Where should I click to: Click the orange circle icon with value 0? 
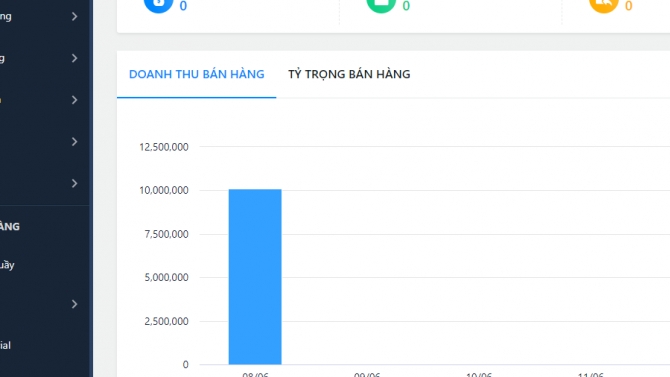pos(604,5)
